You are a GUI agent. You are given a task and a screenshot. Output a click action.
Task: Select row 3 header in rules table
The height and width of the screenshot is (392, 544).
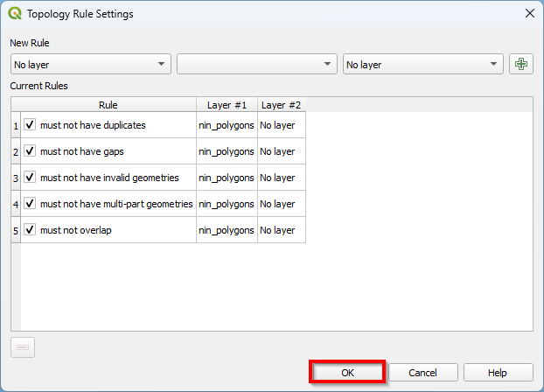16,178
